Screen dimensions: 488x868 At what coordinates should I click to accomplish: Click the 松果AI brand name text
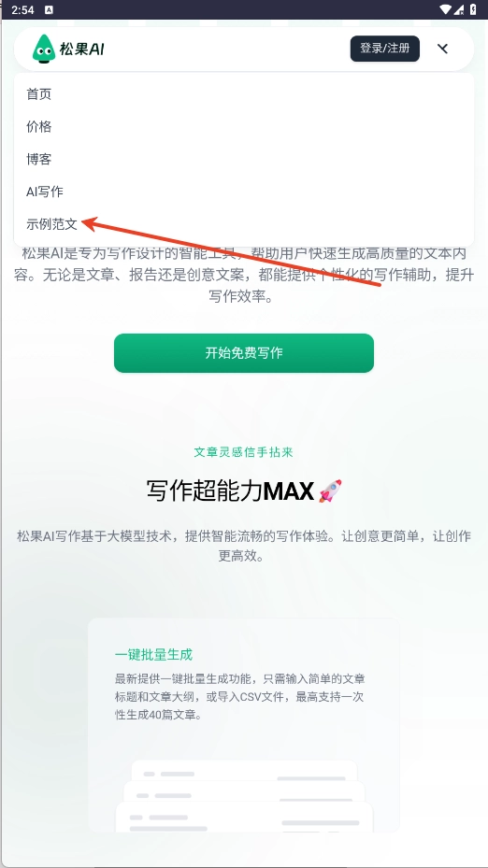point(81,50)
